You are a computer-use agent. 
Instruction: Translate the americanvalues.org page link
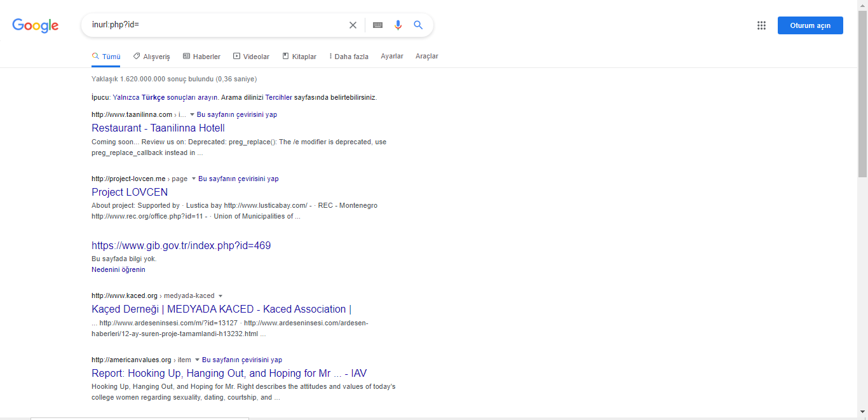point(242,360)
